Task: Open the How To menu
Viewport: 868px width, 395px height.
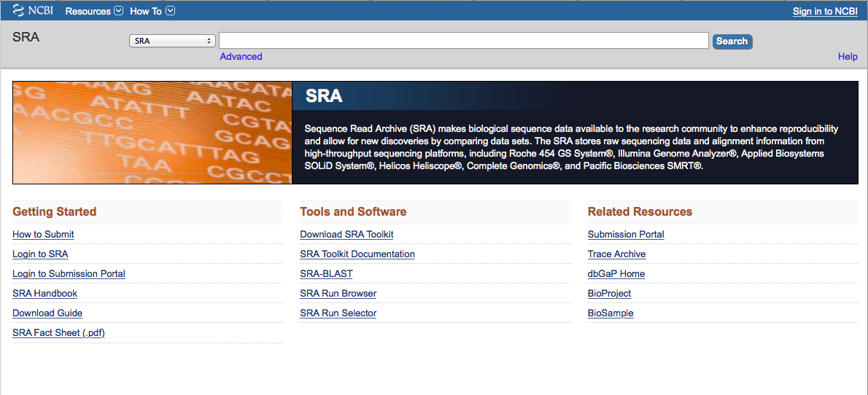Action: click(x=146, y=11)
